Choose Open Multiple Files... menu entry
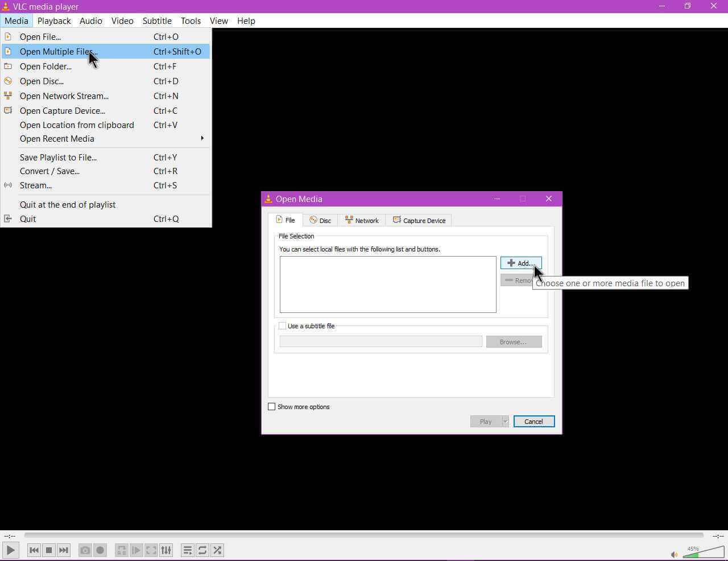The image size is (728, 561). (106, 51)
